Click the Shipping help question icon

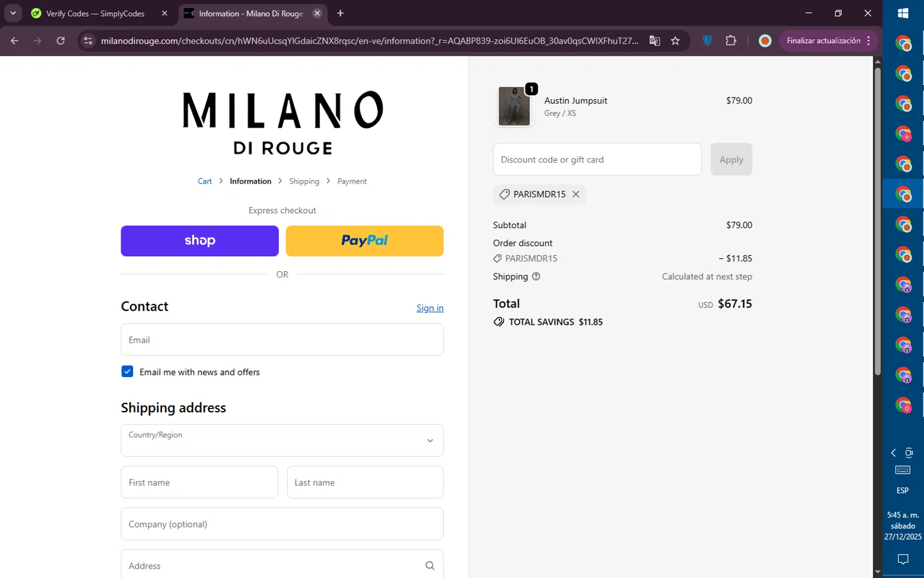536,277
